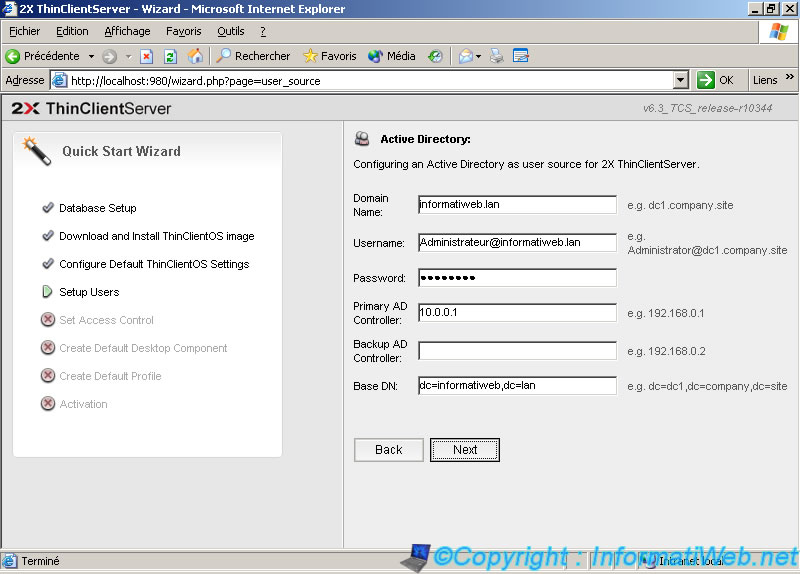Expand the address bar dropdown
800x574 pixels.
[x=681, y=80]
